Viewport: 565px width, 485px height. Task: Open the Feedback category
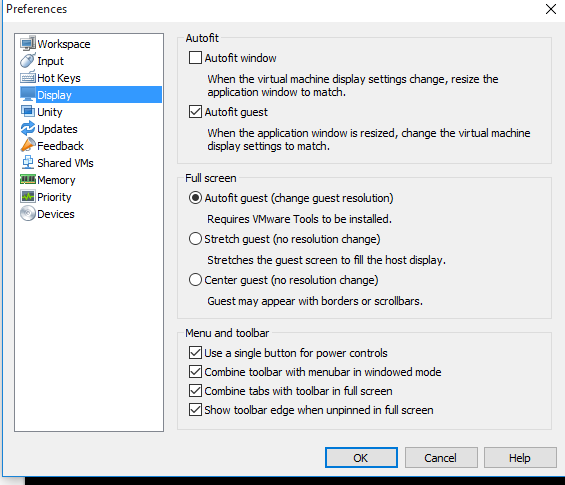[x=60, y=146]
